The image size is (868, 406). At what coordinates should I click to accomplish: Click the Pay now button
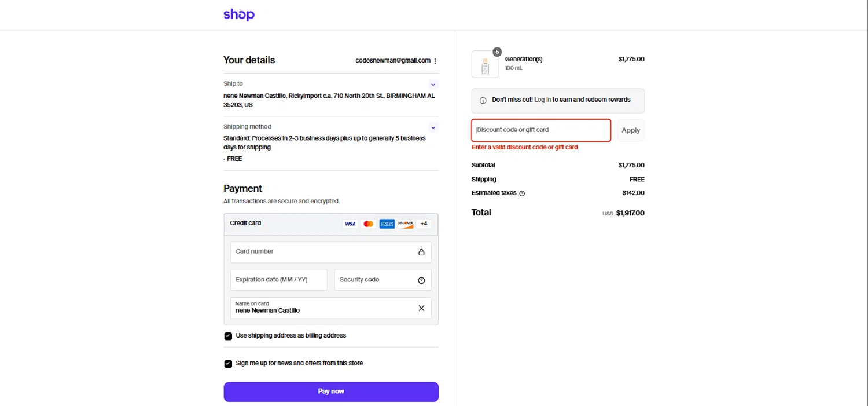331,392
